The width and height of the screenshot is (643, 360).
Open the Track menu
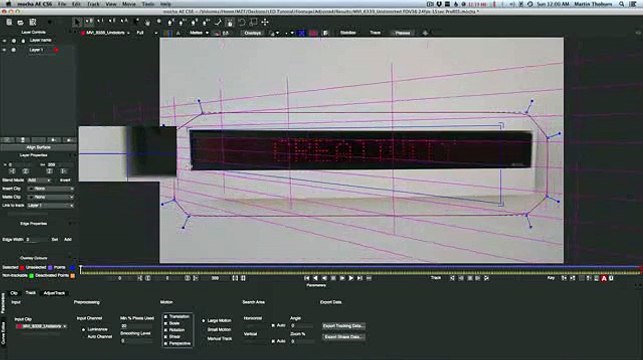93,4
